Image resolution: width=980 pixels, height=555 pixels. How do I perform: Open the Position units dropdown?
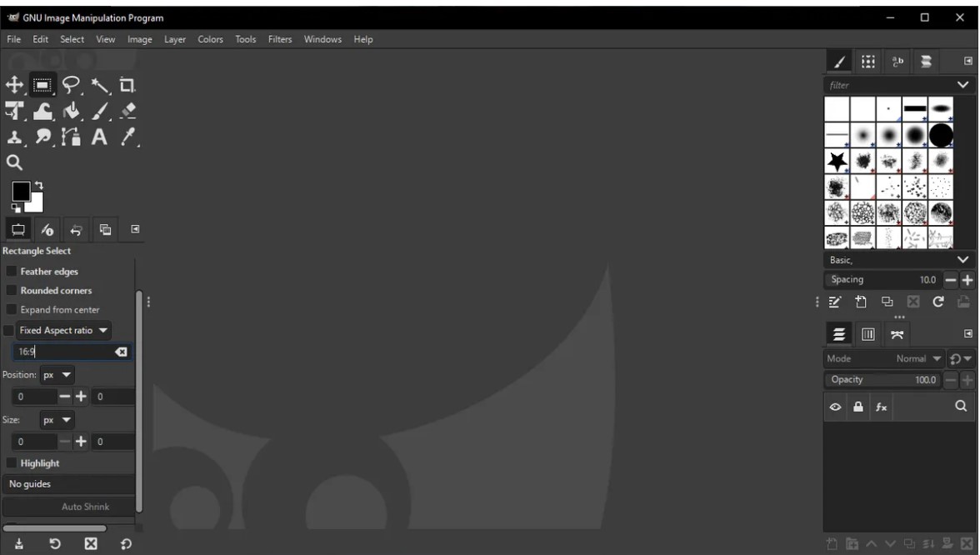coord(56,374)
